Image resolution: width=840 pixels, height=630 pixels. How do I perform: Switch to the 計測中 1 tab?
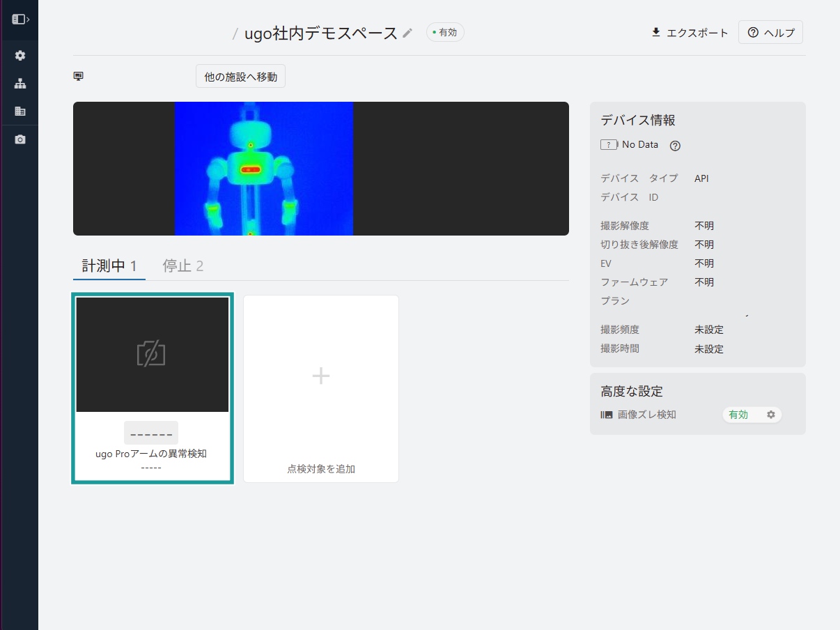click(x=109, y=266)
